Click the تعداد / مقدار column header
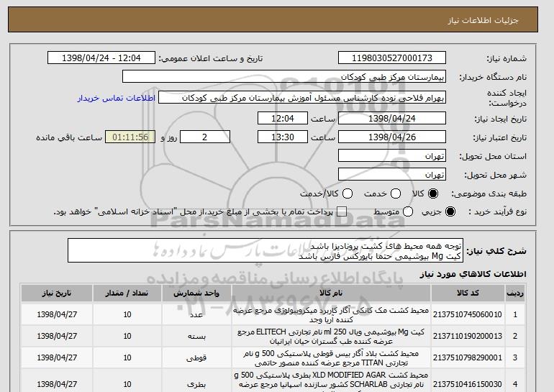This screenshot has height=392, width=554. pyautogui.click(x=127, y=293)
